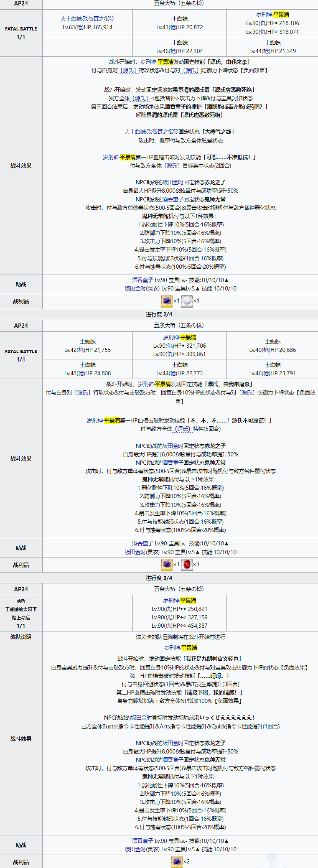Click enemy cell 土蜘蛛 Lv.48(枪)HP 24,808

click(87, 369)
